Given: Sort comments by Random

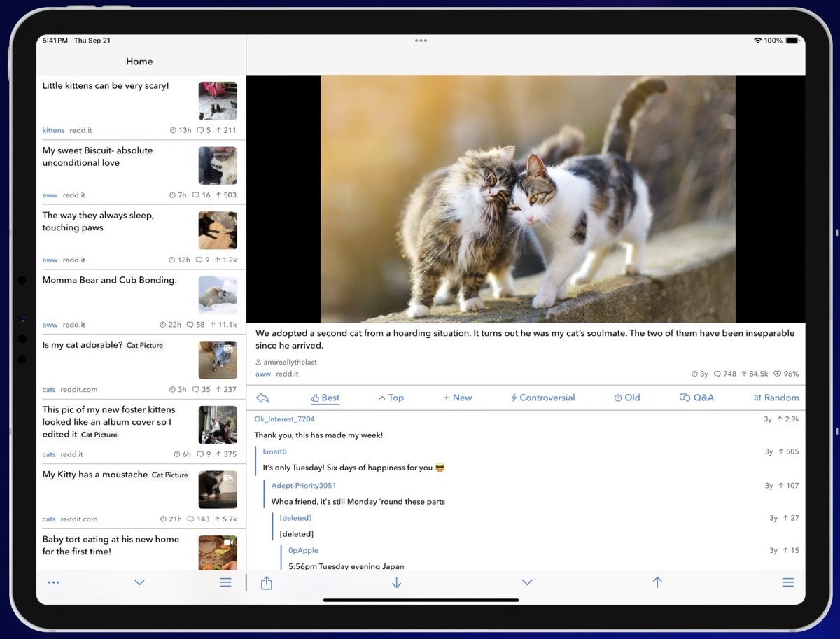Looking at the screenshot, I should pos(776,397).
